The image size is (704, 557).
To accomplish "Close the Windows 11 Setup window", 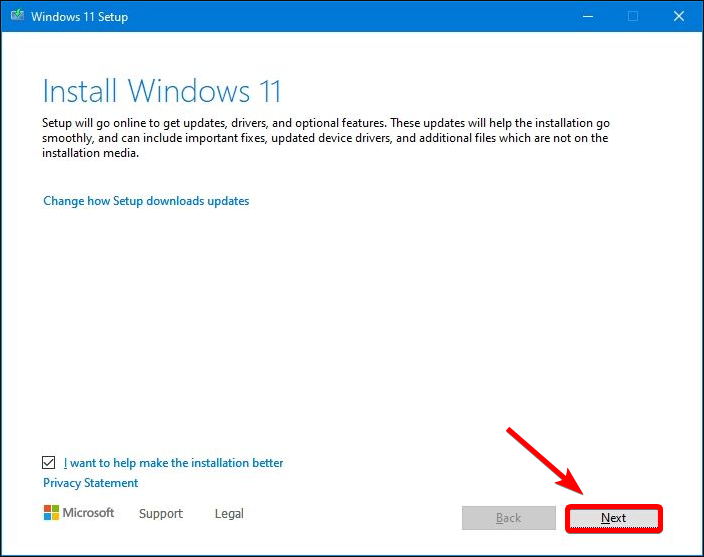I will click(x=679, y=16).
